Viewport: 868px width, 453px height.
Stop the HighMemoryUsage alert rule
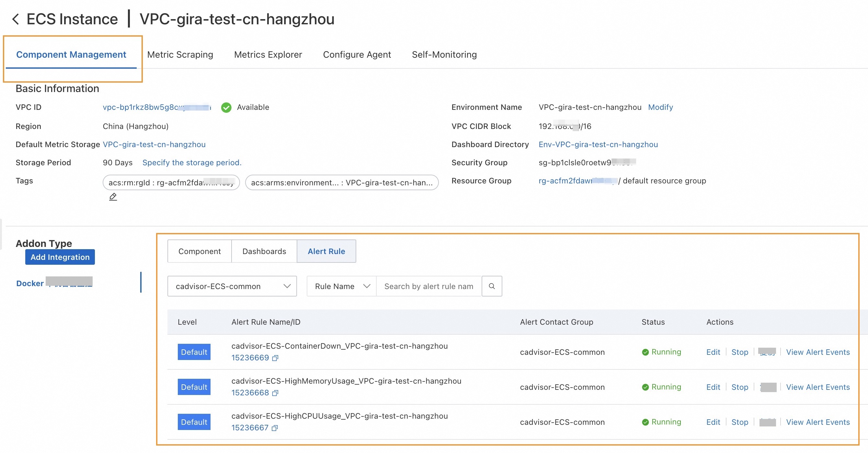(739, 387)
